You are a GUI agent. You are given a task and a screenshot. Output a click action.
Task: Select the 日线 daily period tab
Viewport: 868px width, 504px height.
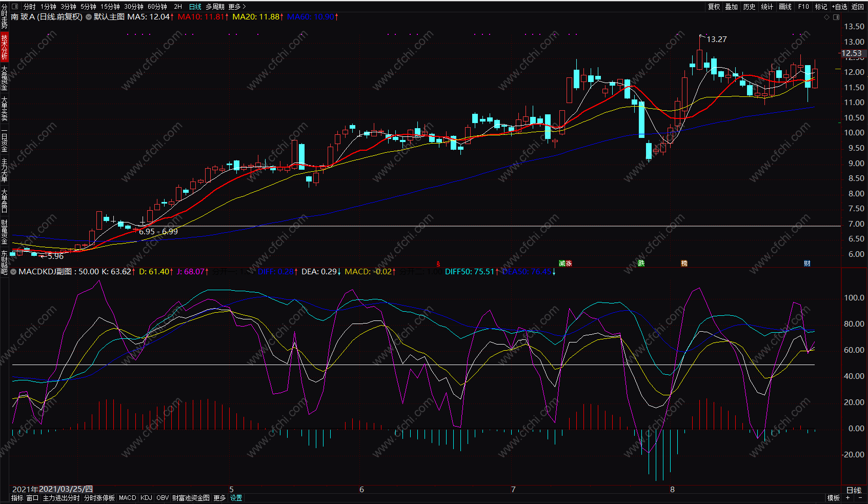coord(195,7)
